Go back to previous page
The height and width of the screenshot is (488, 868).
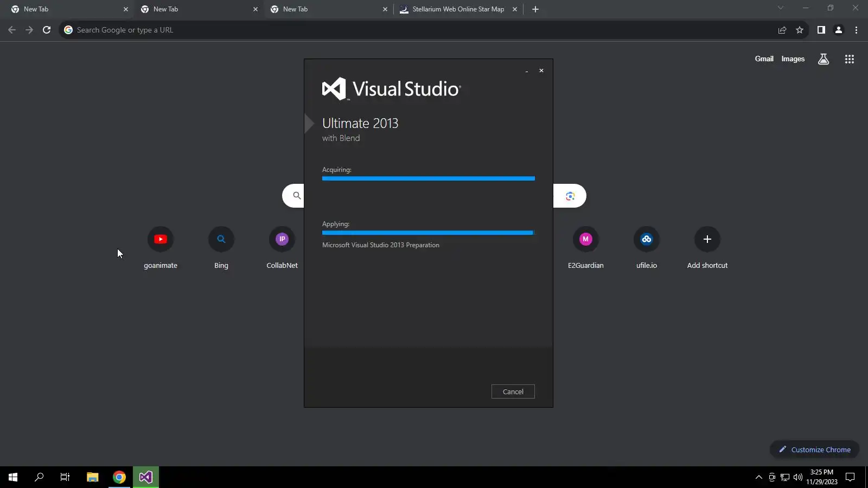12,30
